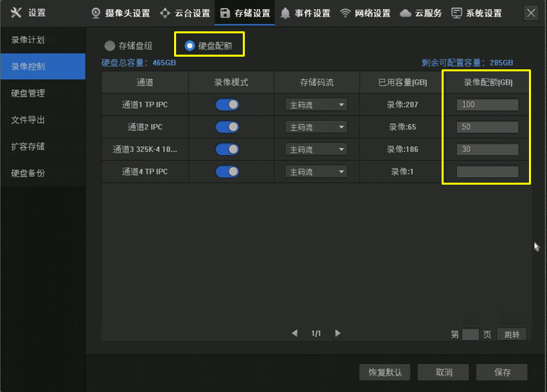Click the quota input field for 通道4
The image size is (547, 392).
coord(487,171)
